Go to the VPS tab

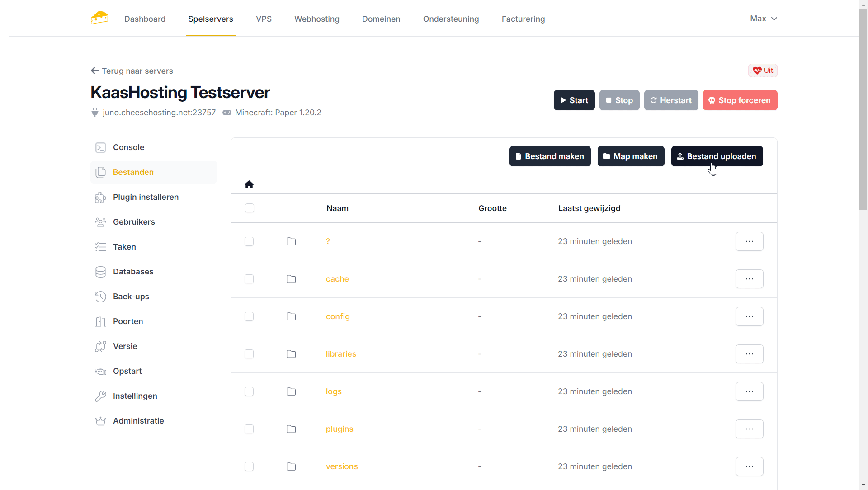tap(264, 19)
